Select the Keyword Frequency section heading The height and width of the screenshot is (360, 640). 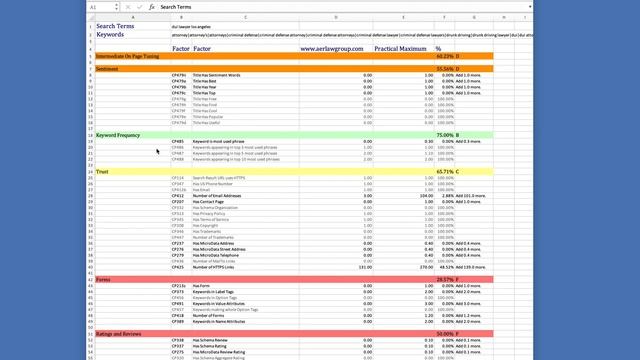pos(118,135)
